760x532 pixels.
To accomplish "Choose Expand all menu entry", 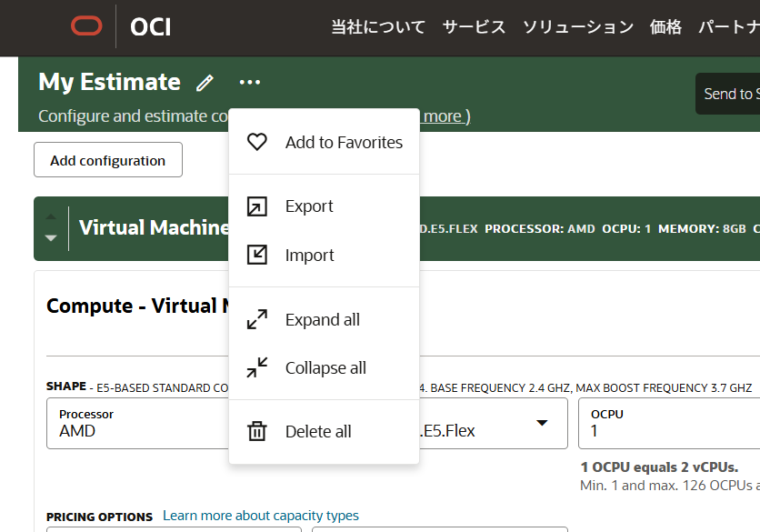I will [324, 319].
